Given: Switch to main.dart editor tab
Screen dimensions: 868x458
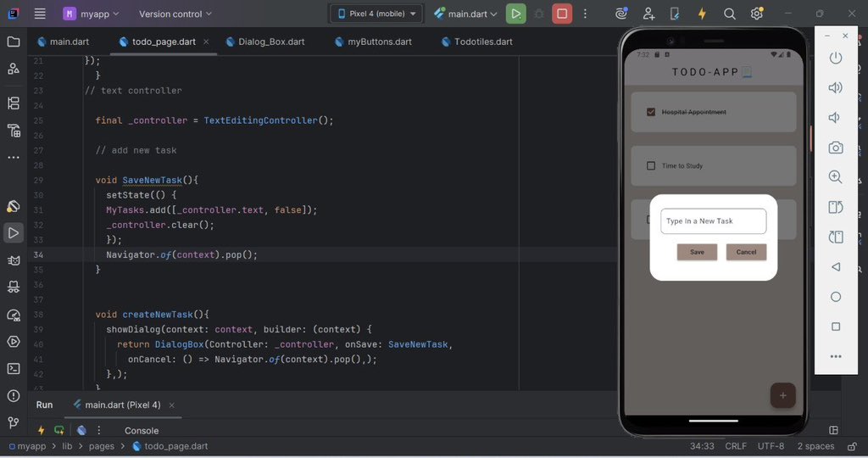Looking at the screenshot, I should [63, 42].
